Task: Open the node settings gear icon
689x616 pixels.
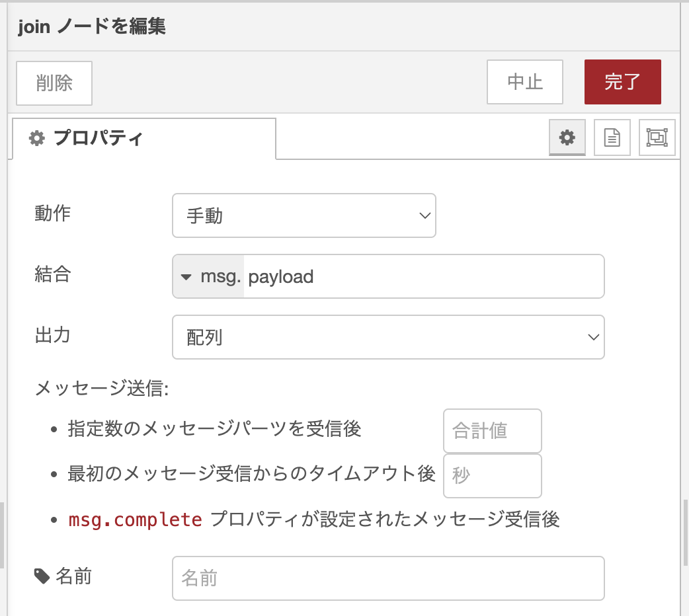Action: (x=567, y=137)
